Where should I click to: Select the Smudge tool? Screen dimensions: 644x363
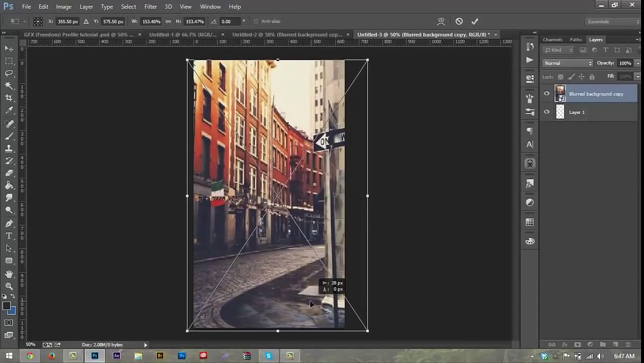pyautogui.click(x=9, y=198)
